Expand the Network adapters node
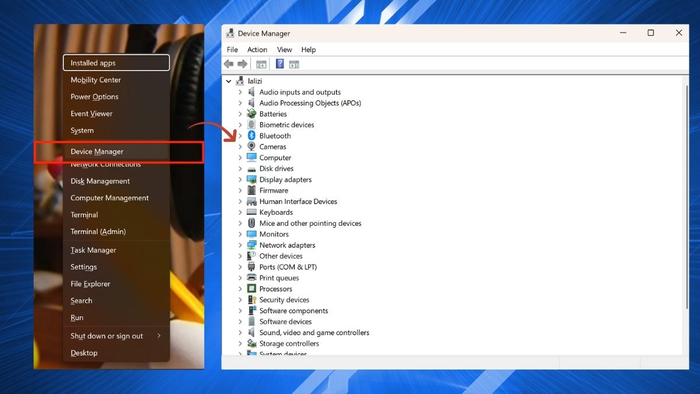The height and width of the screenshot is (394, 700). click(240, 245)
